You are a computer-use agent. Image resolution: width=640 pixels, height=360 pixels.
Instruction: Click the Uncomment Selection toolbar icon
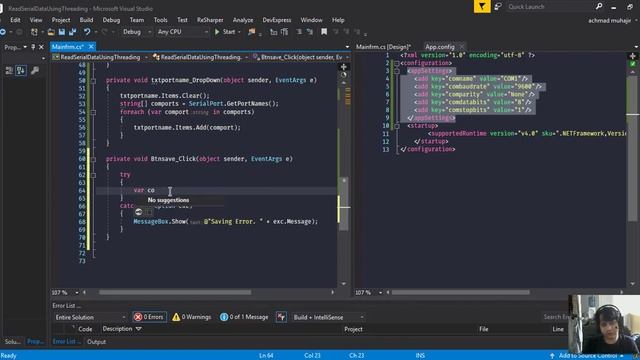[310, 32]
